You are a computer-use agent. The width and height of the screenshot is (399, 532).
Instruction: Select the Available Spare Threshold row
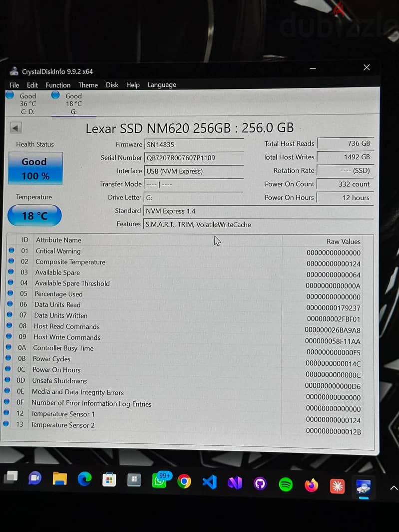coord(185,284)
